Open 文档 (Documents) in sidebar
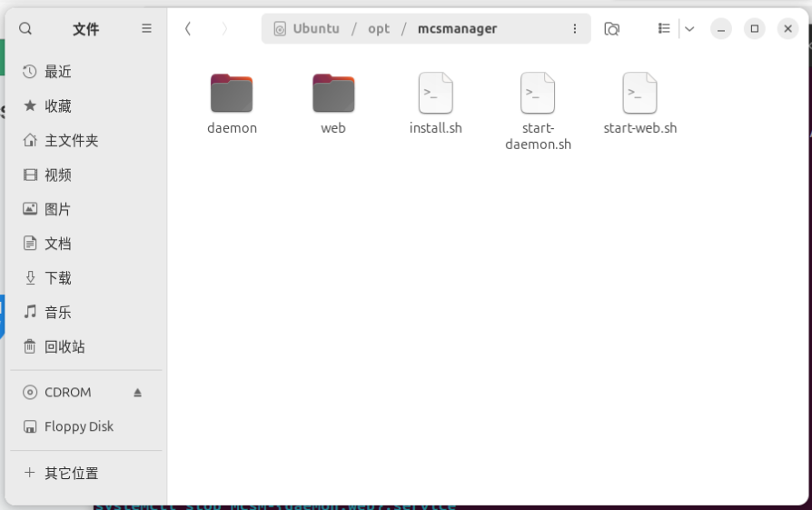 click(x=86, y=244)
